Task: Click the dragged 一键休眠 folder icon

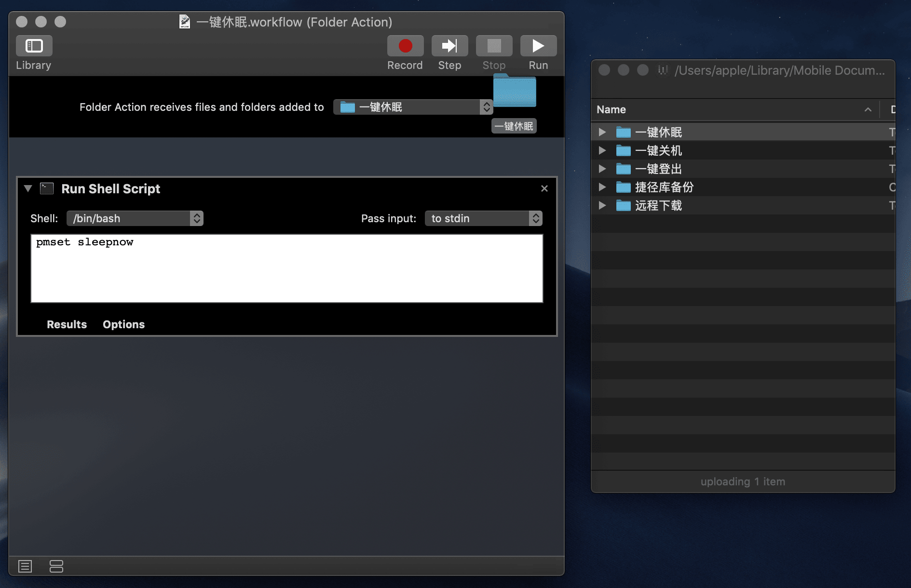Action: click(x=515, y=91)
